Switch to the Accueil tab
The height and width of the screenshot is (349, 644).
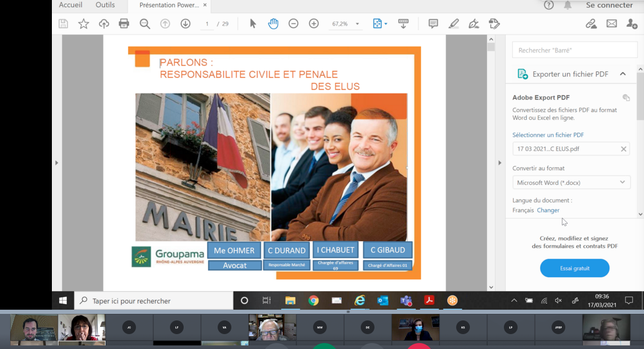coord(70,5)
